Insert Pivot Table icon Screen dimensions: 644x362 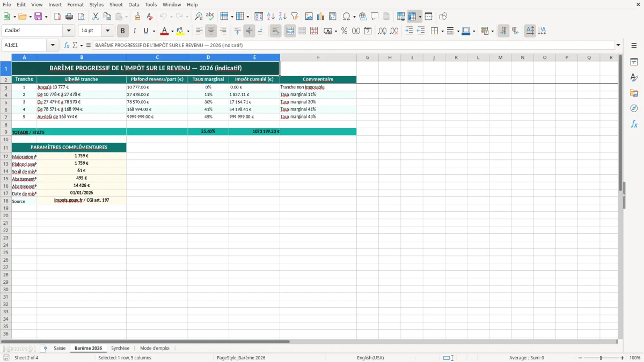333,17
